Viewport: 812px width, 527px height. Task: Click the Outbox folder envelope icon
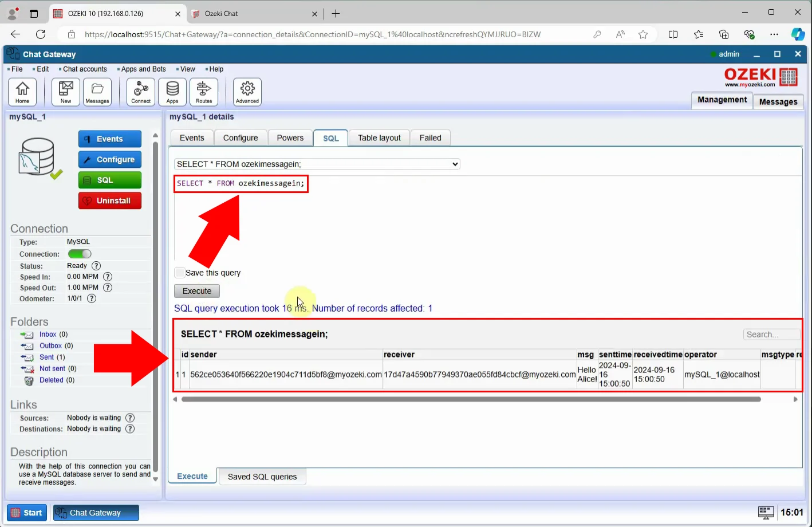(27, 346)
